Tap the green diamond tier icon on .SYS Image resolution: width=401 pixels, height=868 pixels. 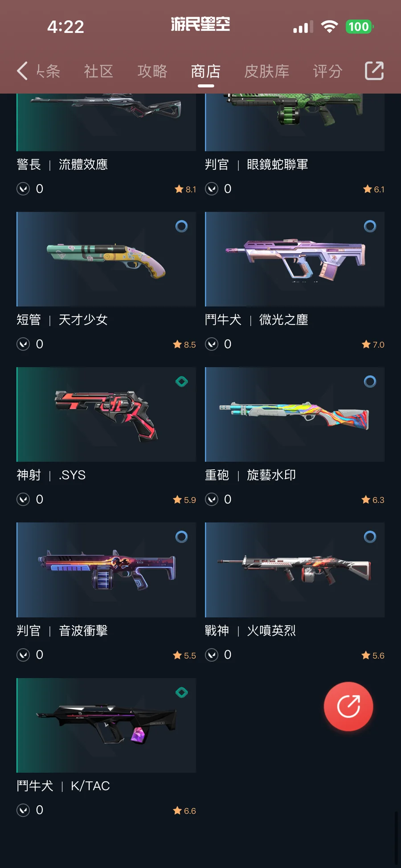pos(182,381)
